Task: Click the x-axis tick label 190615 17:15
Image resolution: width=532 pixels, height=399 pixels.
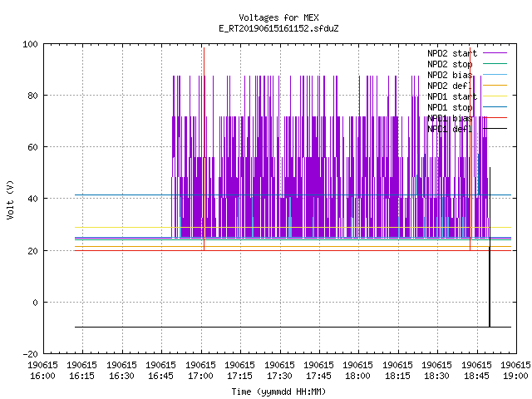Action: tap(239, 371)
